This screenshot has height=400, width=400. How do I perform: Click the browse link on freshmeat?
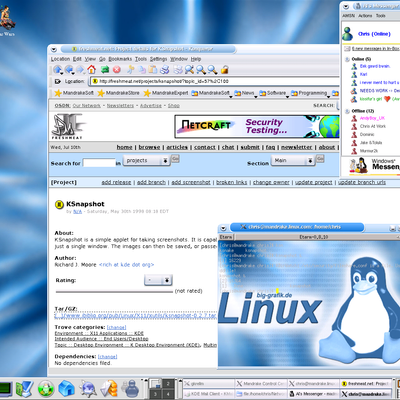[x=149, y=147]
